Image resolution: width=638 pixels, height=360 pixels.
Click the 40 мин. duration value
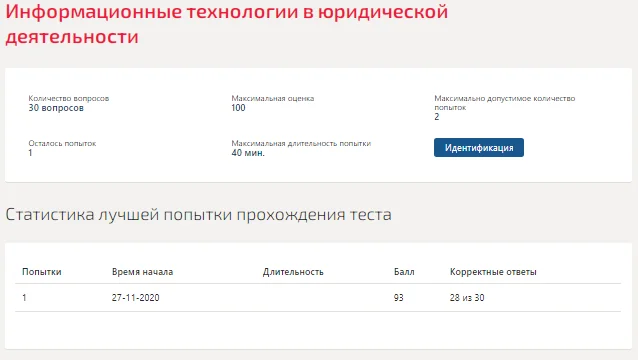click(248, 153)
